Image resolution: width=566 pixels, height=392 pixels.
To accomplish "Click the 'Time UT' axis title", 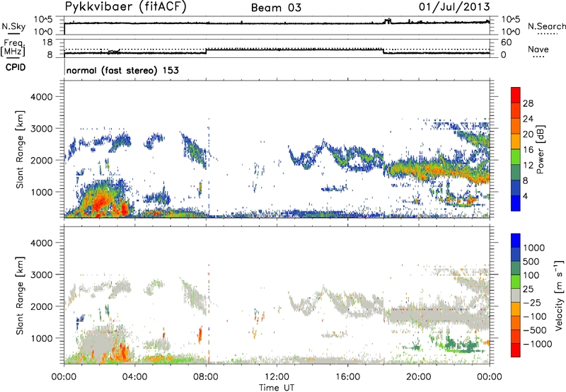I will pos(277,388).
